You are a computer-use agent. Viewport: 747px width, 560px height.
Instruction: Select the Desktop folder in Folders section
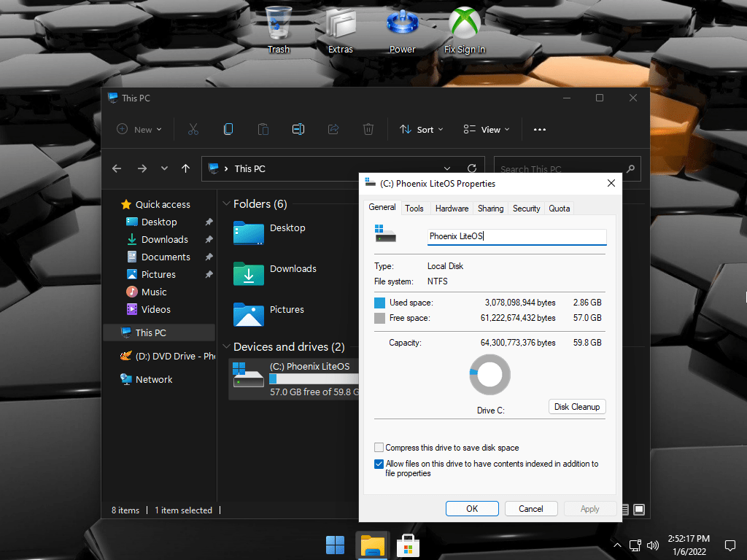coord(269,233)
